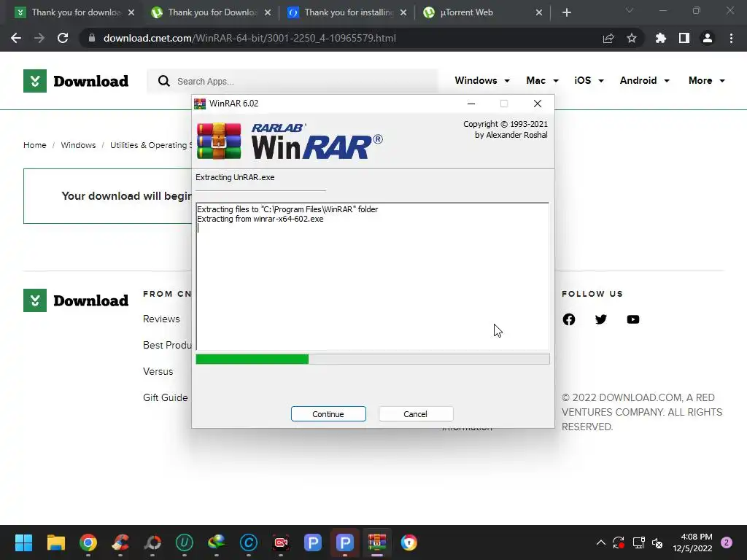Click the muted volume icon in the system tray

(x=657, y=542)
